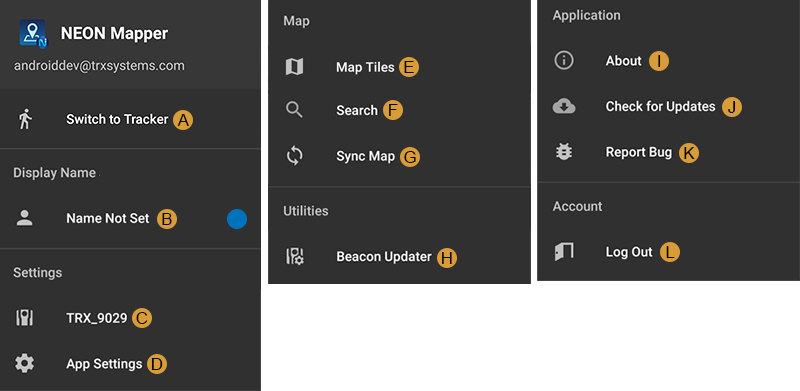
Task: Choose the Search menu item
Action: (x=357, y=110)
